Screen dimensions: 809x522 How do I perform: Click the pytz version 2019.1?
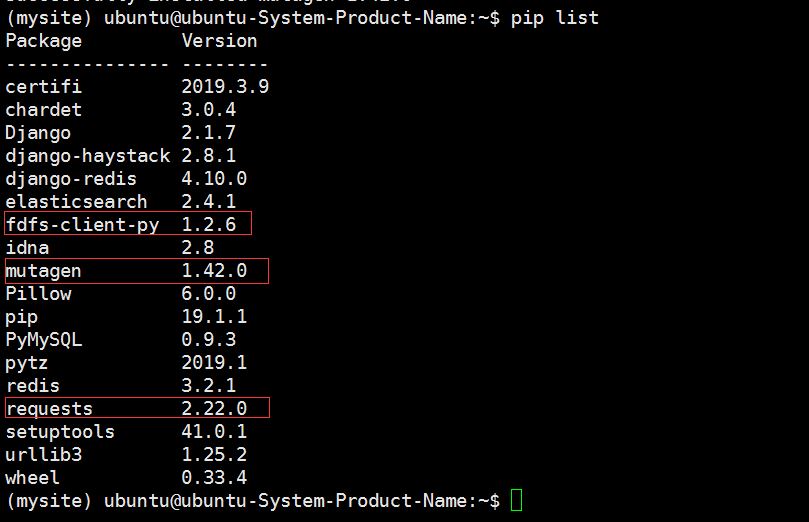click(x=214, y=363)
